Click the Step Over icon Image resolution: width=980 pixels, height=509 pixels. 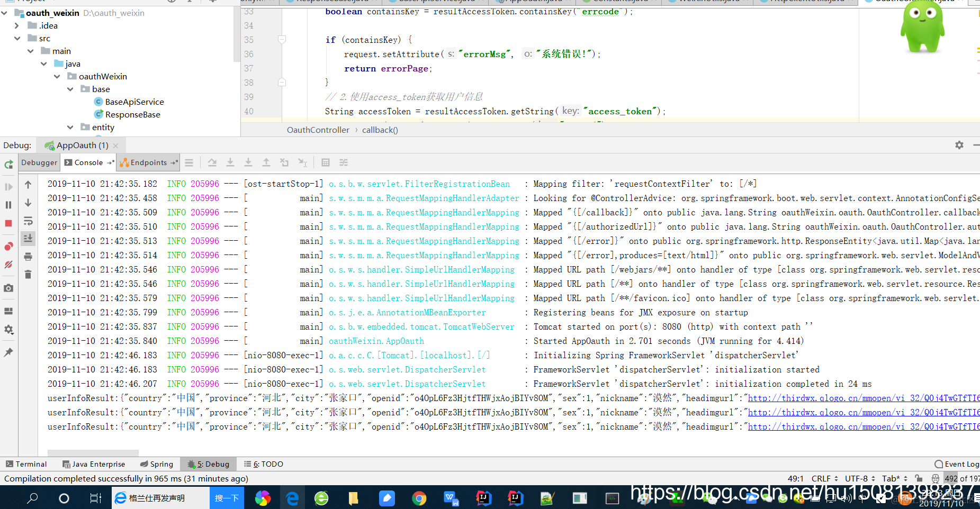tap(212, 162)
